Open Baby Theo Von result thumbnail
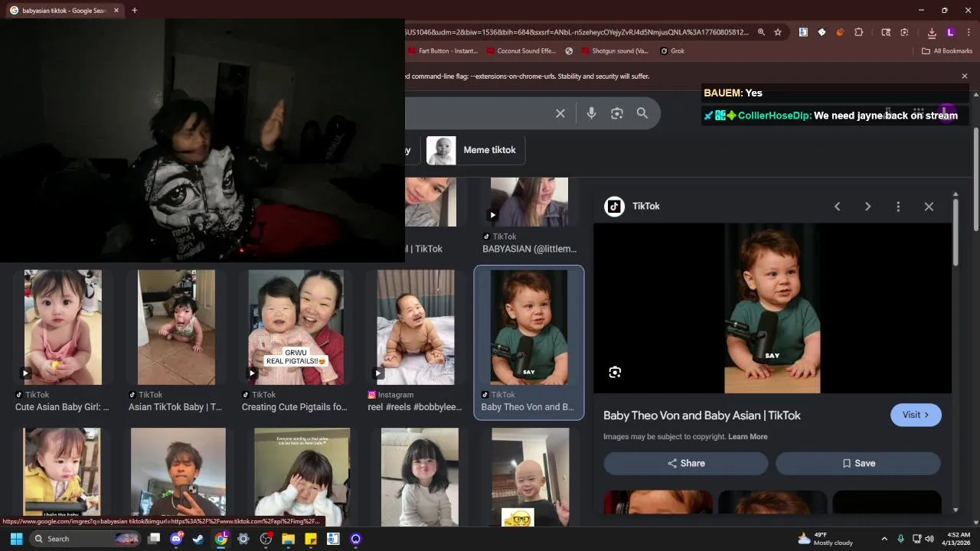Viewport: 980px width, 551px height. (529, 328)
